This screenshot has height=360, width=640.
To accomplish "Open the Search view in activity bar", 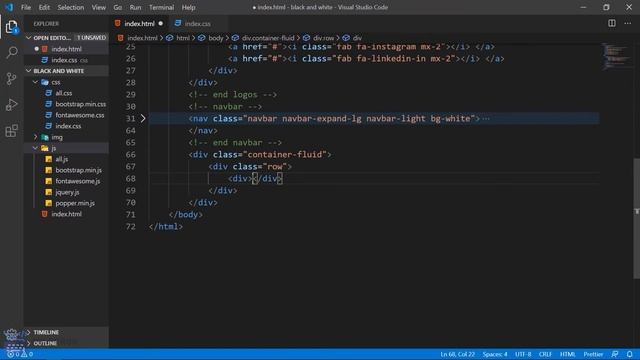I will pyautogui.click(x=12, y=53).
